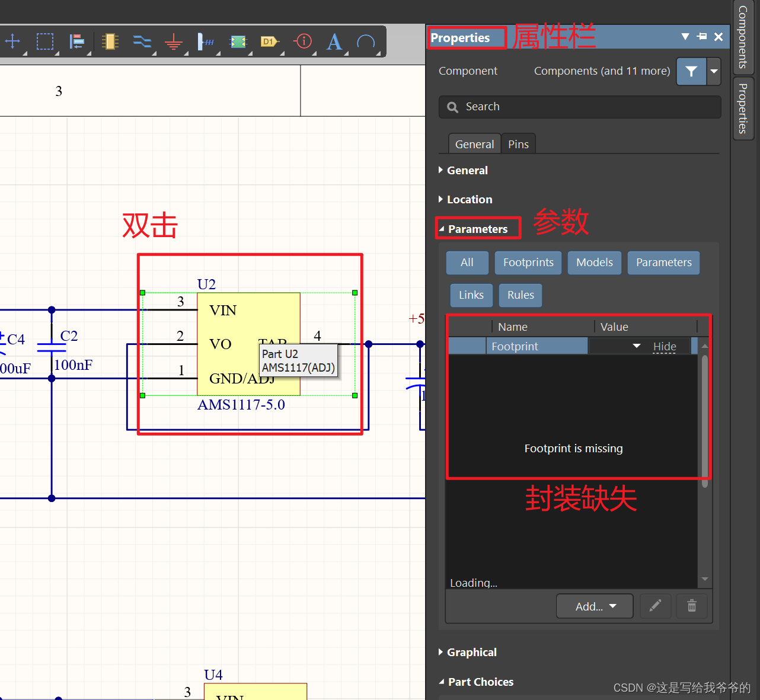
Task: Pin the Properties panel
Action: [x=702, y=37]
